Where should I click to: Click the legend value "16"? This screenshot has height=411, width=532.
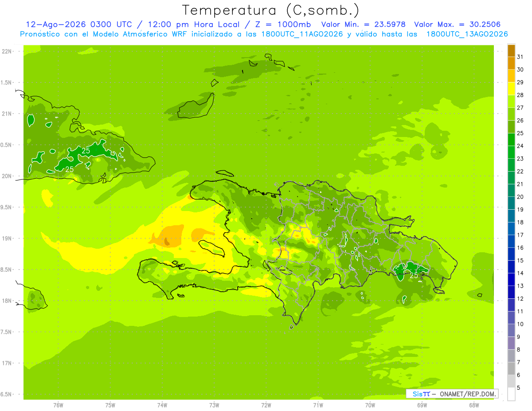(520, 248)
